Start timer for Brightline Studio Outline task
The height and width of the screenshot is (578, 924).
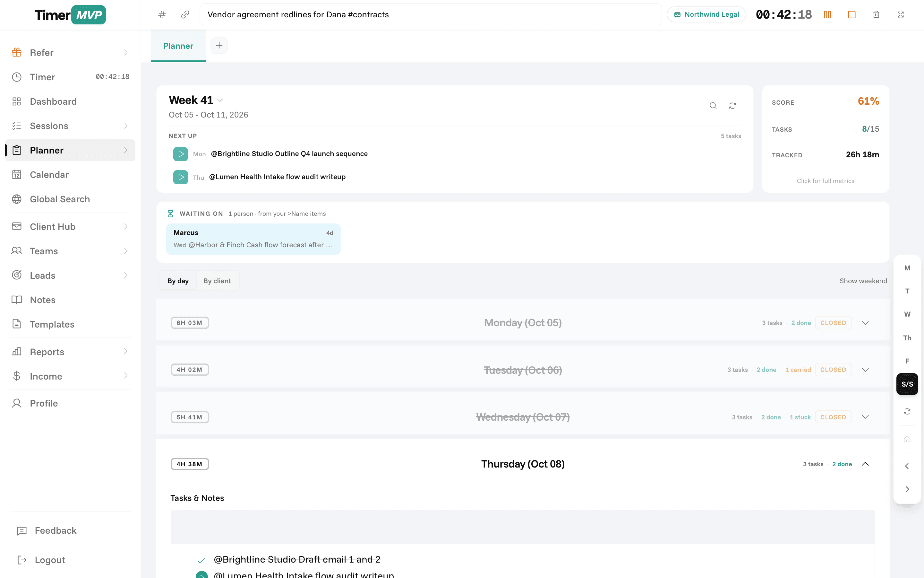181,154
